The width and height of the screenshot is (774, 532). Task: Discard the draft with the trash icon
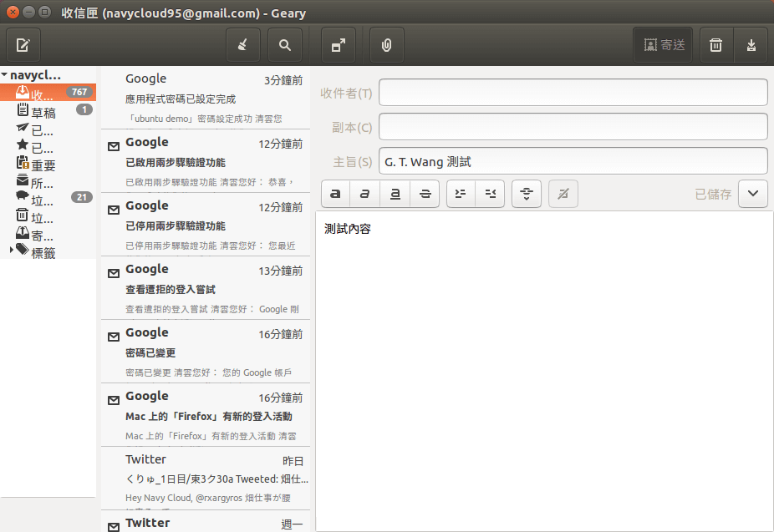point(715,45)
